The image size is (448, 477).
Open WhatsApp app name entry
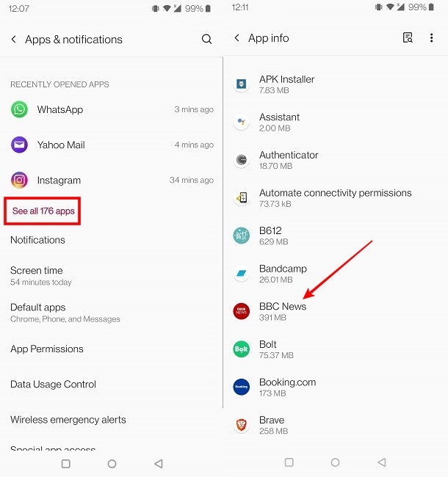tap(60, 109)
